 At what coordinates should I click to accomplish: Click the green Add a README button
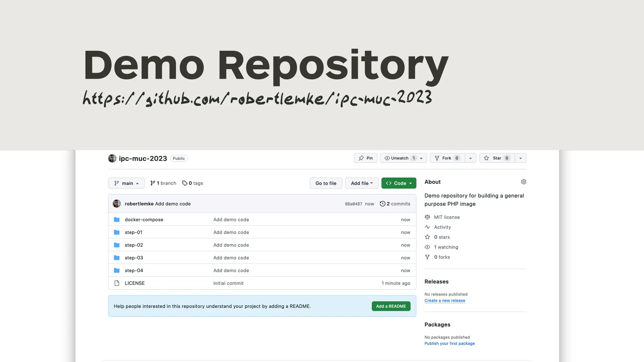point(391,306)
